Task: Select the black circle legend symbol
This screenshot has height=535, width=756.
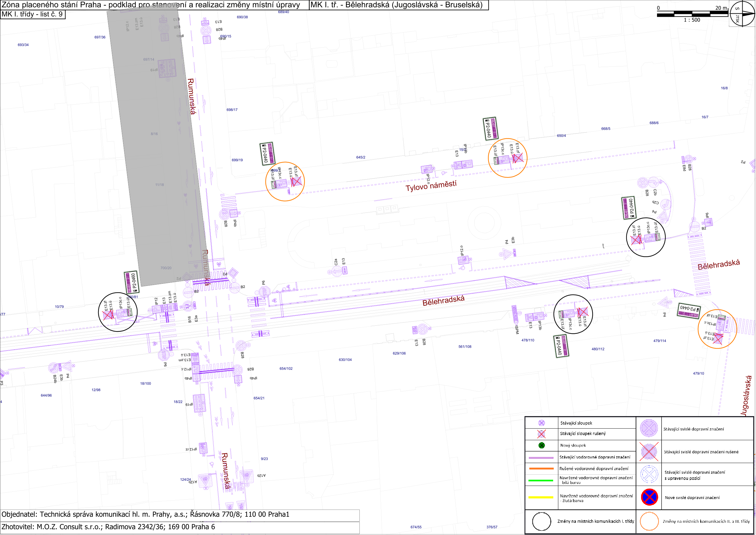Action: (x=541, y=522)
